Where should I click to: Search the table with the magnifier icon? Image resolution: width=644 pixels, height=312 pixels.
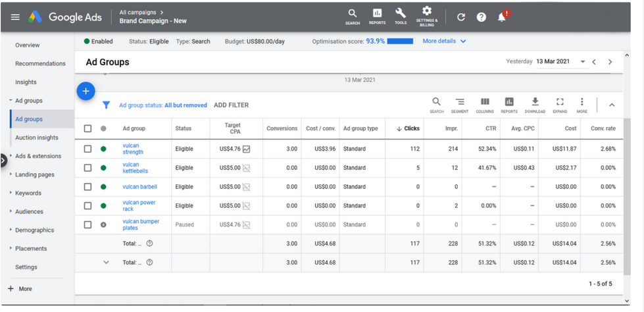[437, 105]
